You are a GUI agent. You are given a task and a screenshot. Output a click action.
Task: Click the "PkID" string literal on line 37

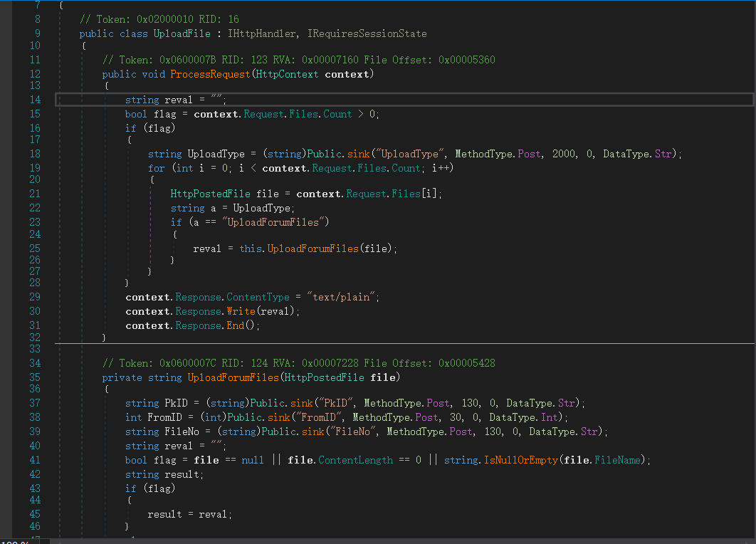[x=335, y=403]
